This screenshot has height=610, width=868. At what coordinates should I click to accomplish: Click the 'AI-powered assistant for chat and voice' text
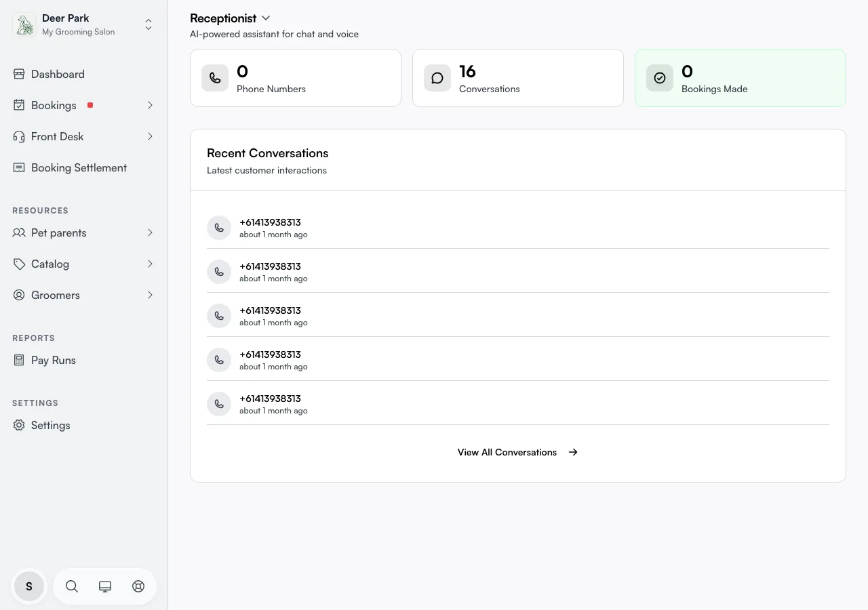coord(274,34)
